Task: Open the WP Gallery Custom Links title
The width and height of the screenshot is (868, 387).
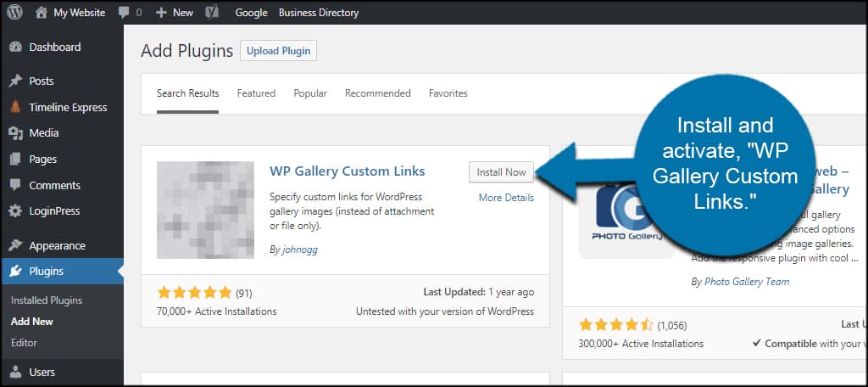Action: pos(348,171)
